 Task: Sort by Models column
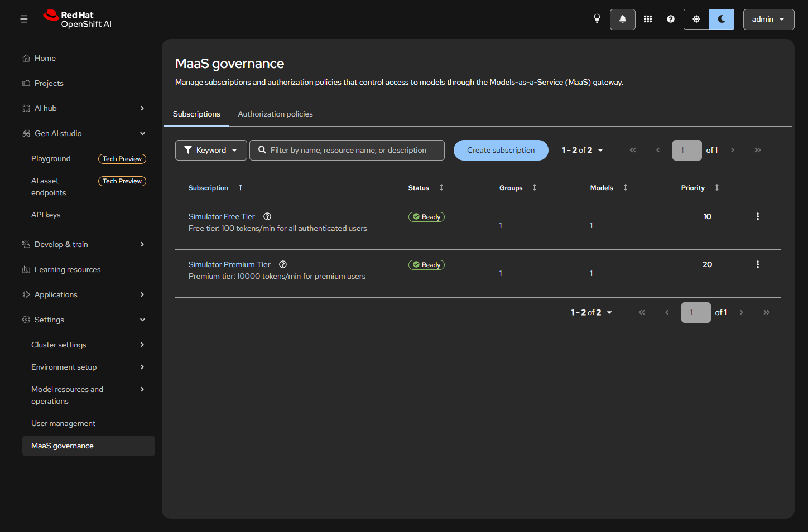(609, 188)
